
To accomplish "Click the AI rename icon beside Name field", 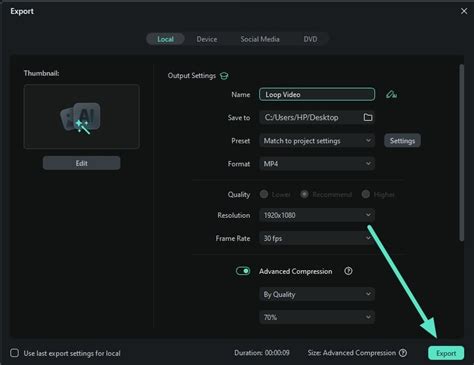I will coord(391,95).
